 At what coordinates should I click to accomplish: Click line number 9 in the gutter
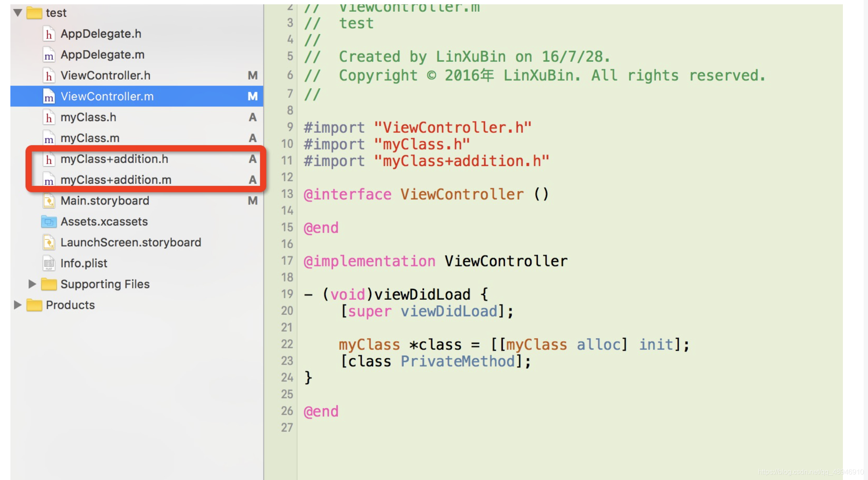290,127
